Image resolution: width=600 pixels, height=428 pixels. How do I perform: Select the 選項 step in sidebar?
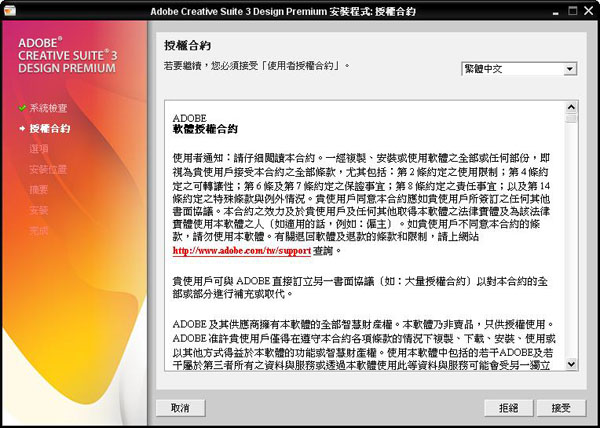[39, 149]
